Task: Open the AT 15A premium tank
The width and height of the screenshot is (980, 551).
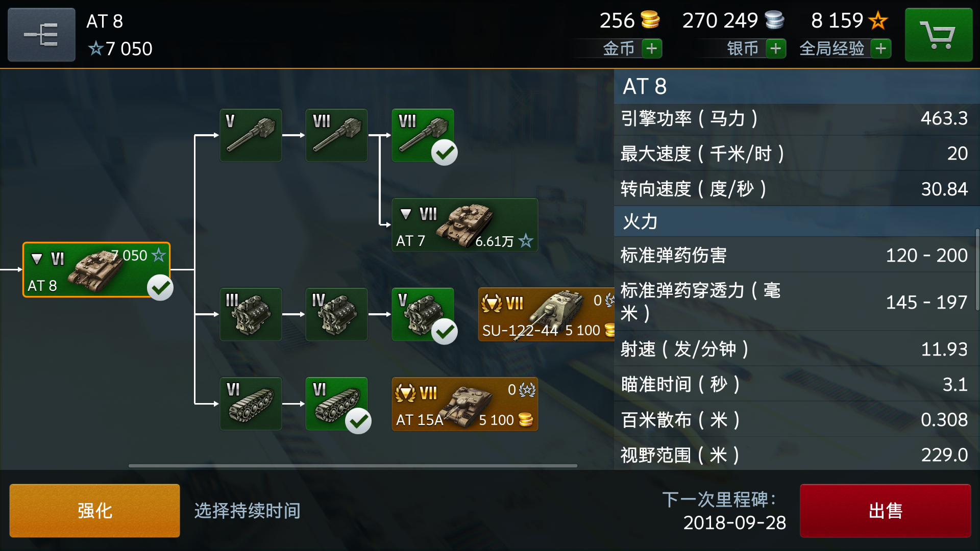Action: point(465,404)
